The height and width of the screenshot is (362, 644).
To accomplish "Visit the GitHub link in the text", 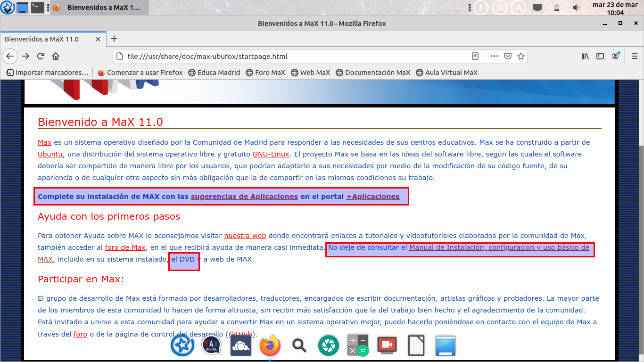I will pyautogui.click(x=240, y=334).
